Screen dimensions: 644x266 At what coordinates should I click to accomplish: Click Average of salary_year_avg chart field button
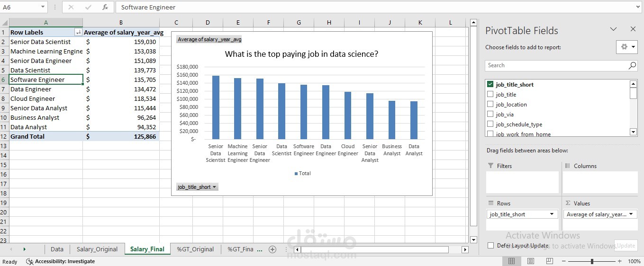[x=209, y=39]
